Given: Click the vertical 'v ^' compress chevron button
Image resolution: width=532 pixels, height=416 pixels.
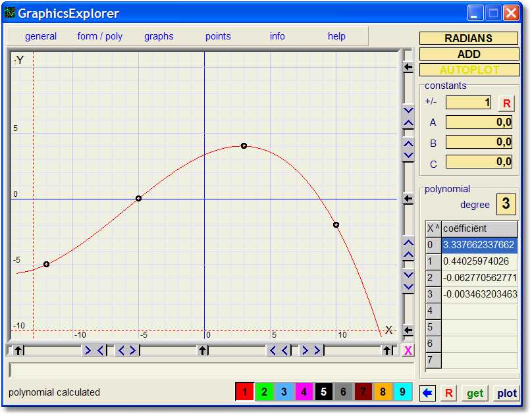Looking at the screenshot, I should point(408,117).
